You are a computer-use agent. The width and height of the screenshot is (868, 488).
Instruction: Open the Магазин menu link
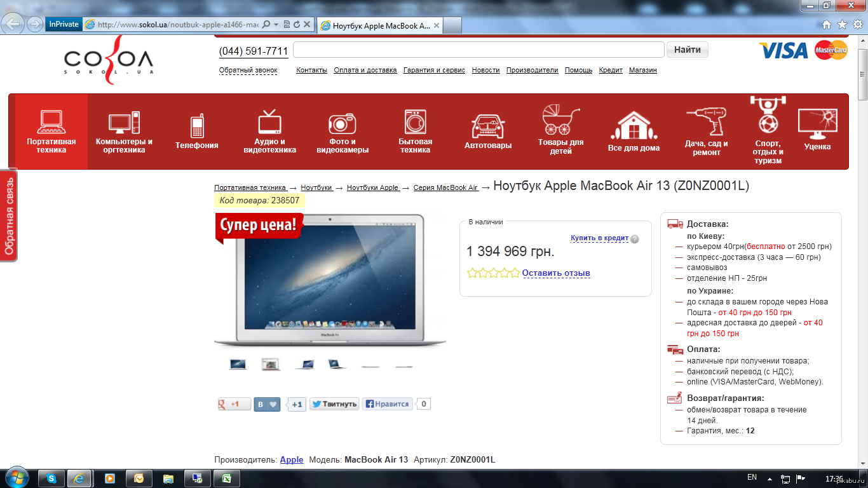click(643, 70)
